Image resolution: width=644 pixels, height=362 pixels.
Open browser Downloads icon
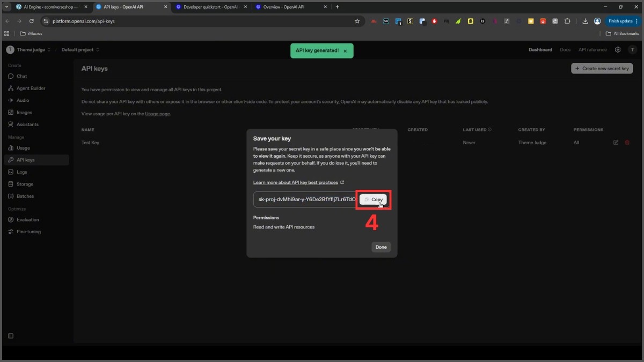(x=585, y=21)
